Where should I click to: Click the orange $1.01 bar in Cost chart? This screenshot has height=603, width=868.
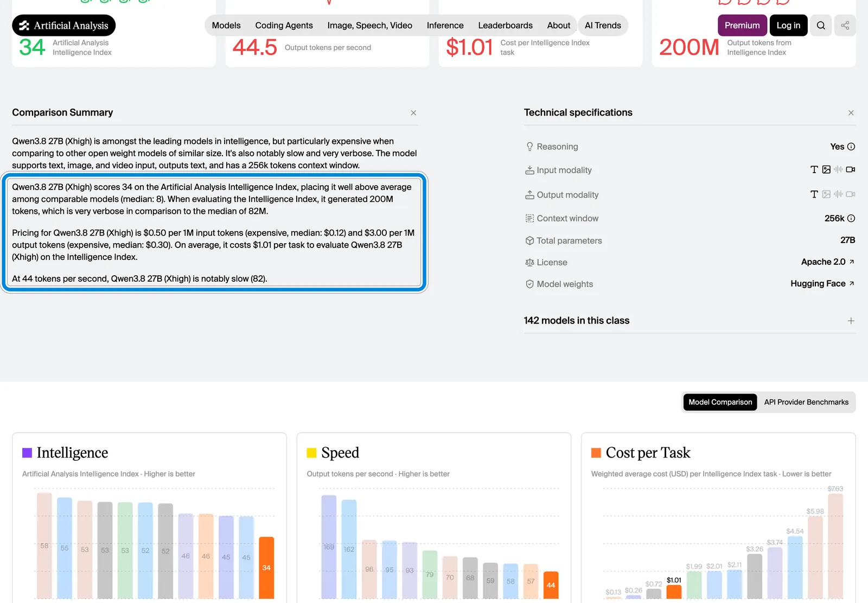674,592
